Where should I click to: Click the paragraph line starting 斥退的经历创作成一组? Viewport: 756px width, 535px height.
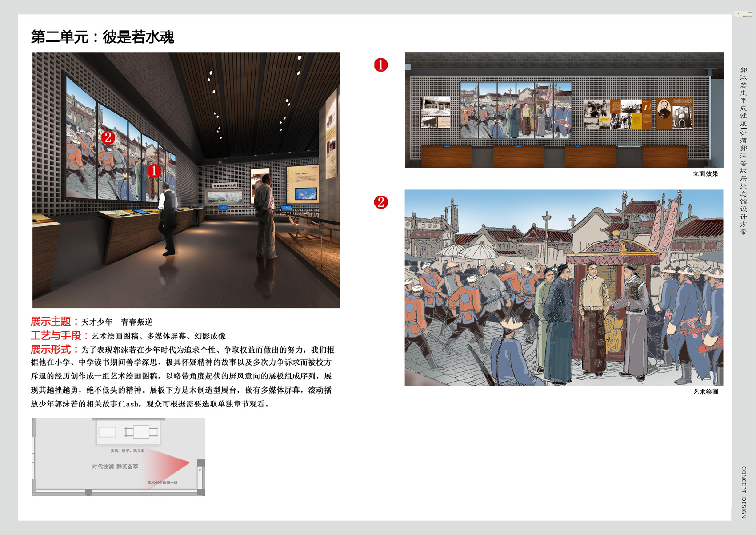click(x=181, y=376)
